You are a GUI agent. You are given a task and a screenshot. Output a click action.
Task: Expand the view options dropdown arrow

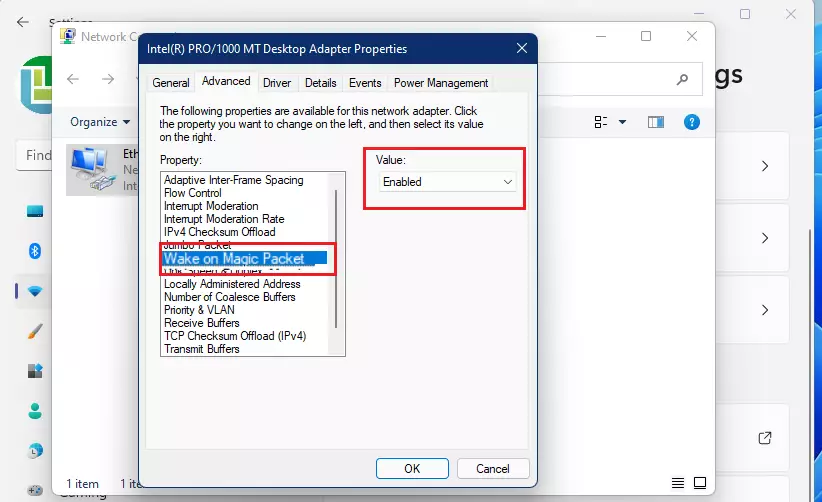622,122
